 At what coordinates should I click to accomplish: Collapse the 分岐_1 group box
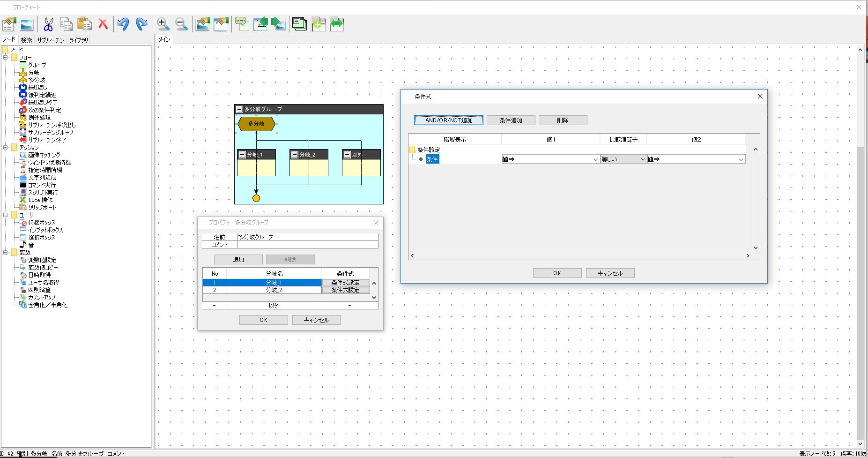click(242, 155)
